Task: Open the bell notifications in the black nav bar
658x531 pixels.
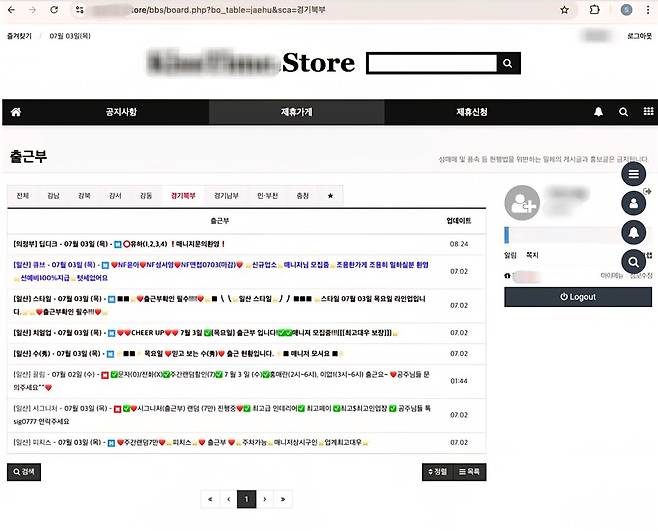Action: 598,112
